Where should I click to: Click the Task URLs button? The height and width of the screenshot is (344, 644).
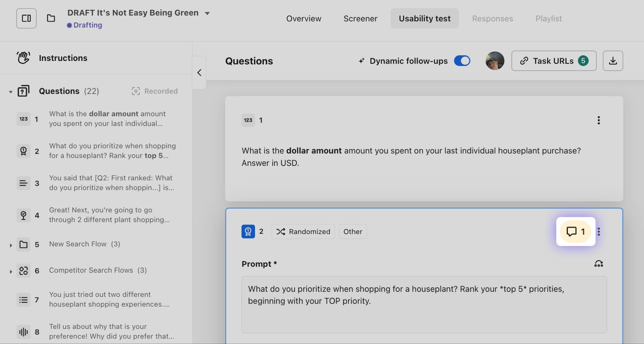tap(553, 61)
